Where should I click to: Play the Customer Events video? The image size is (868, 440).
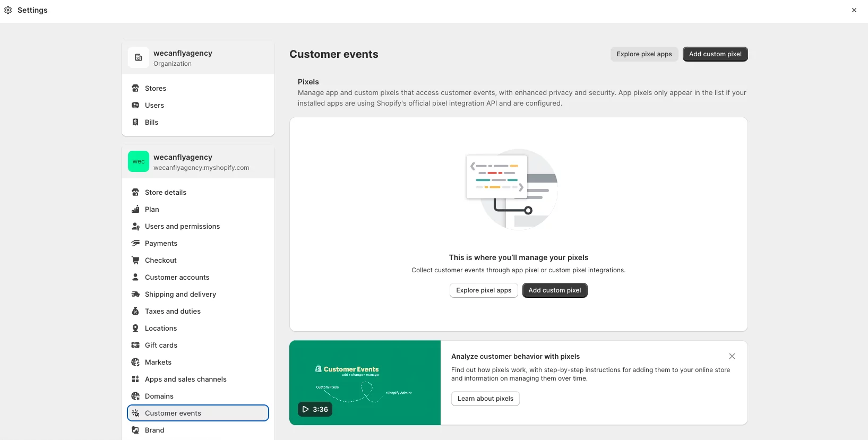click(315, 409)
